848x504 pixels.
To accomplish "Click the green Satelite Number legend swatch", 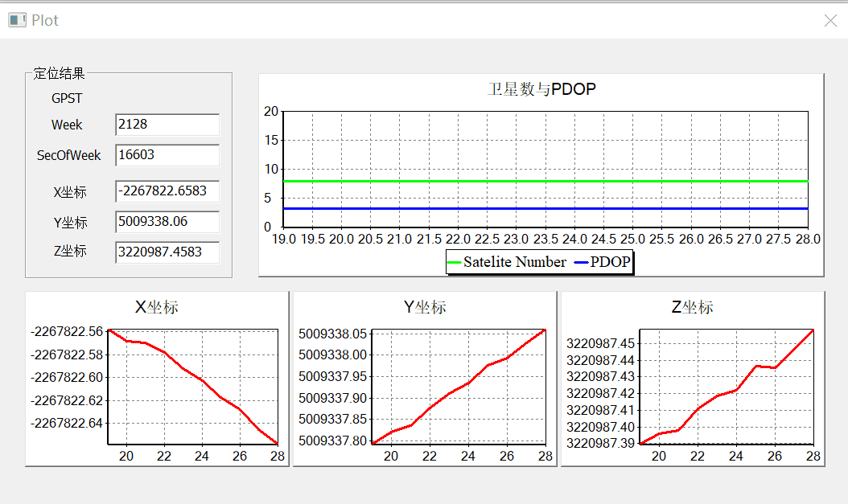I will (x=455, y=263).
